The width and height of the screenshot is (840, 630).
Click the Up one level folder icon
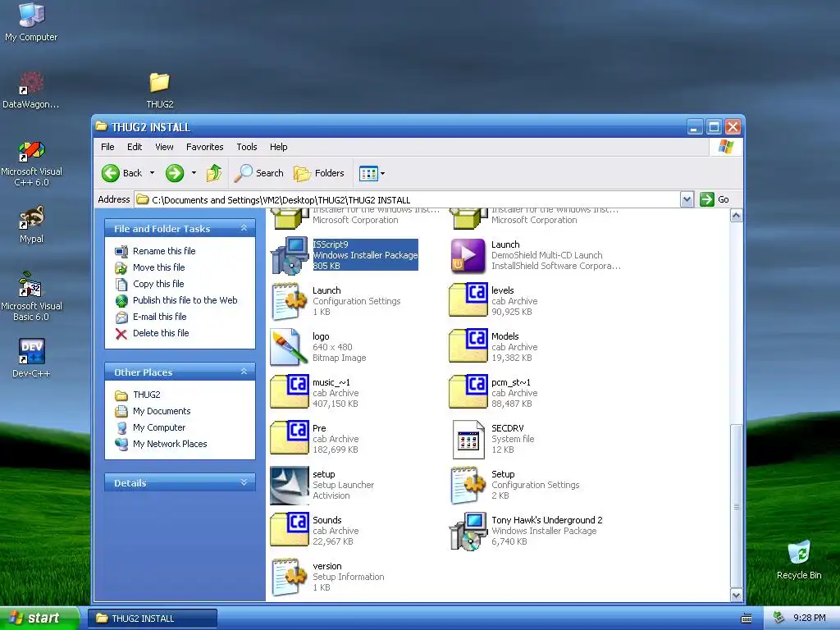point(214,173)
